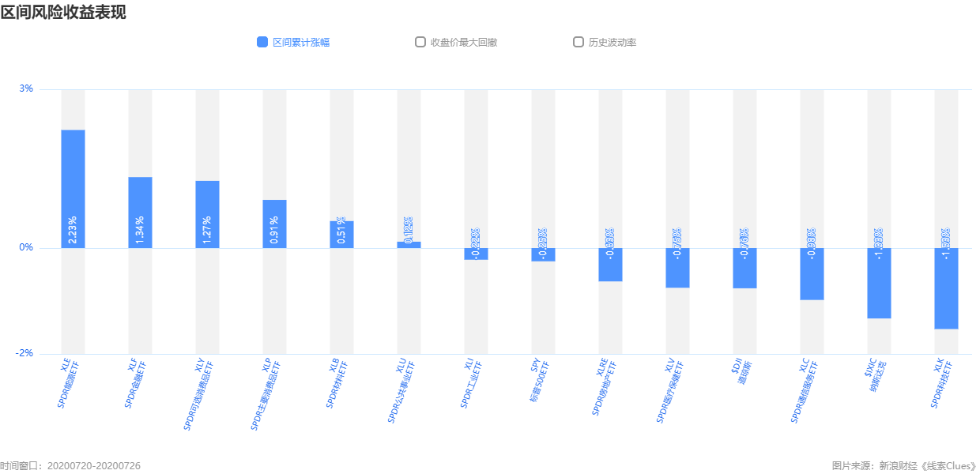Screen dimensions: 980x474
Task: Select the XLK negative bar
Action: [946, 288]
